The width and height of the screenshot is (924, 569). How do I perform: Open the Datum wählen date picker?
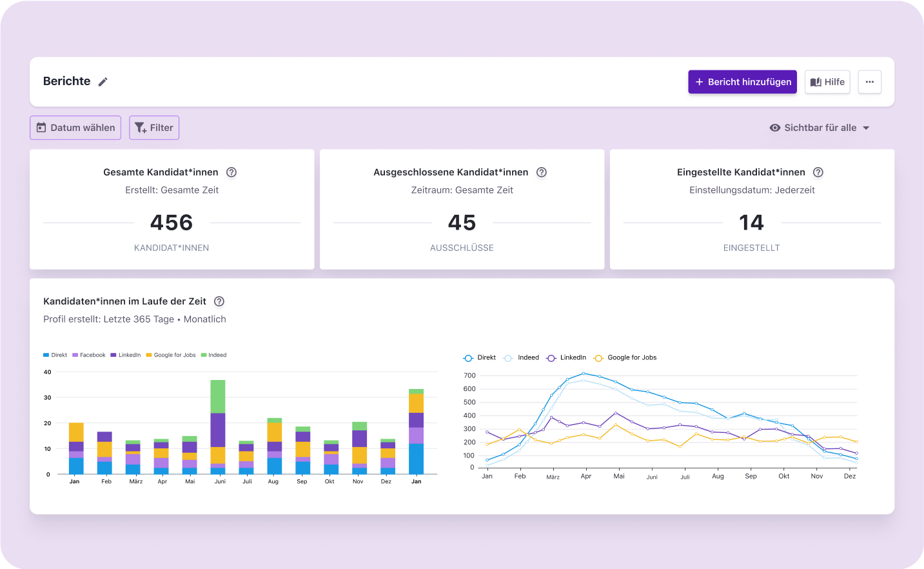(x=75, y=127)
